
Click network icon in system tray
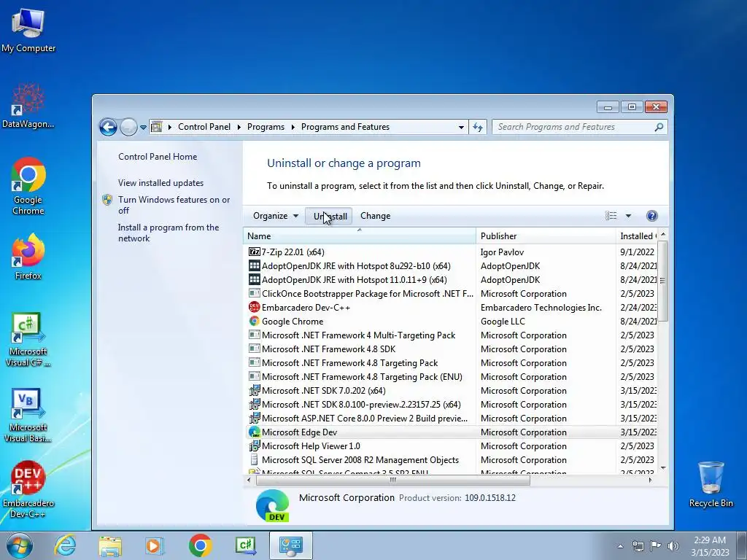pyautogui.click(x=638, y=546)
